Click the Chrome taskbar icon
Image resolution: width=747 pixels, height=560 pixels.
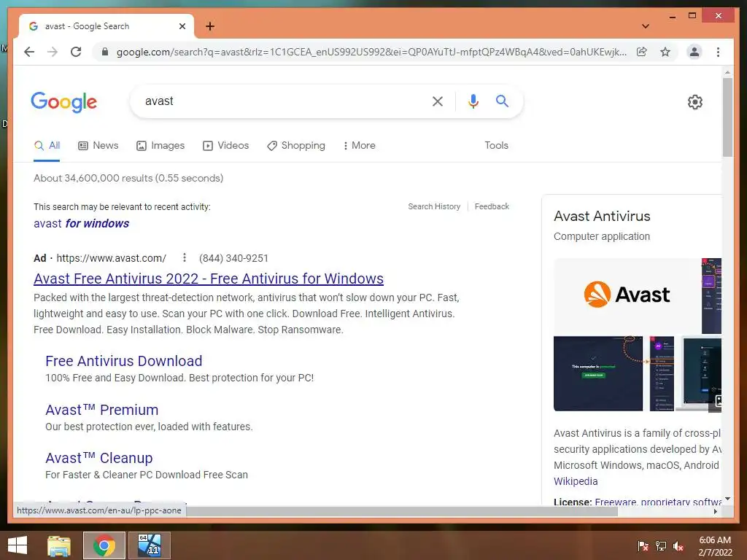(104, 545)
